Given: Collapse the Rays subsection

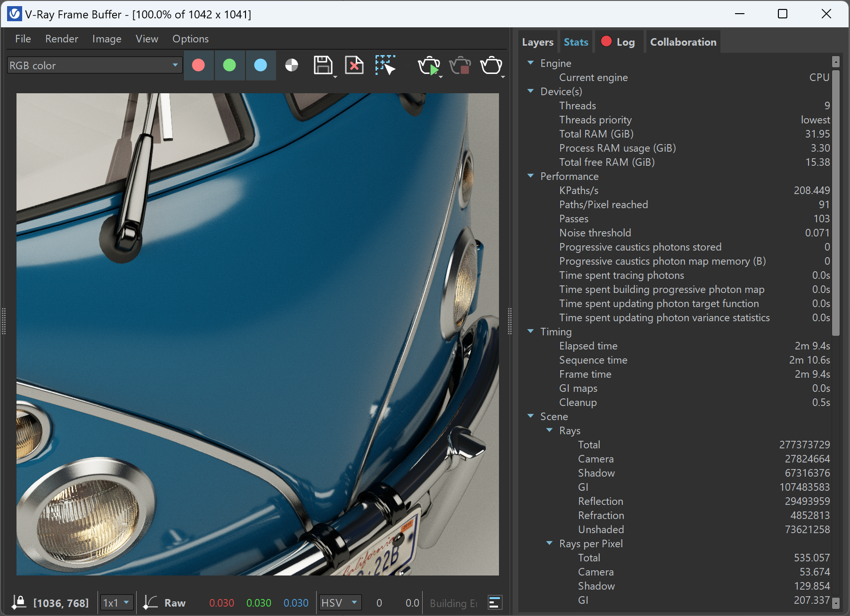Looking at the screenshot, I should click(x=549, y=430).
